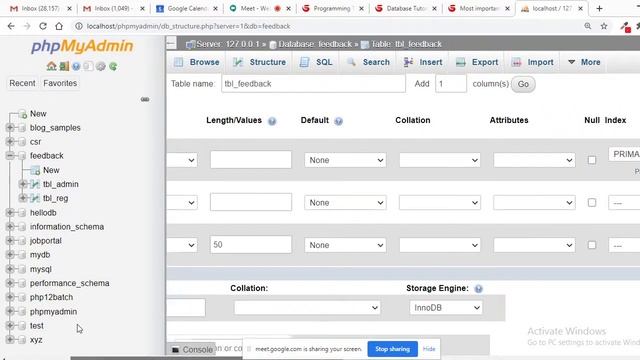Switch to Favorites tab in sidebar

click(60, 83)
